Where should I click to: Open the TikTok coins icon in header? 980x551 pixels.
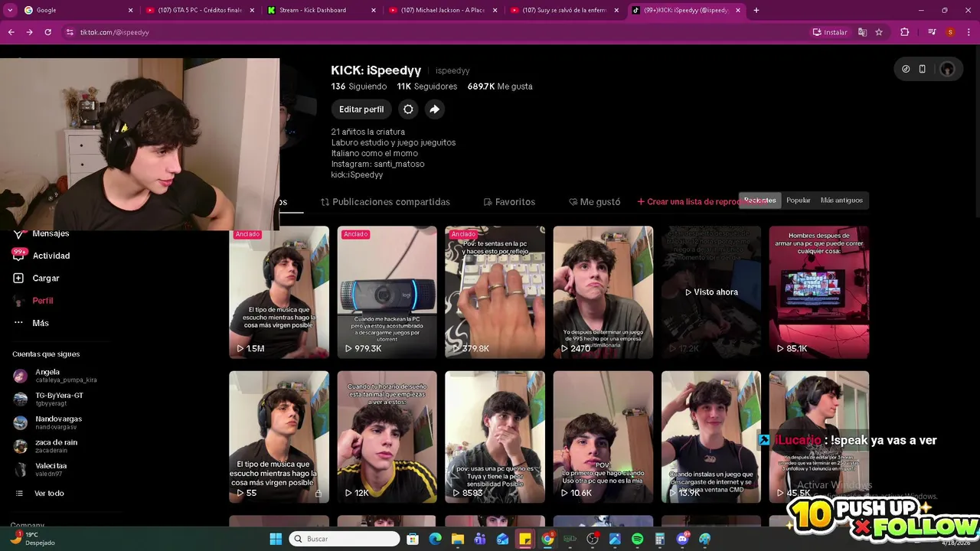pos(906,69)
